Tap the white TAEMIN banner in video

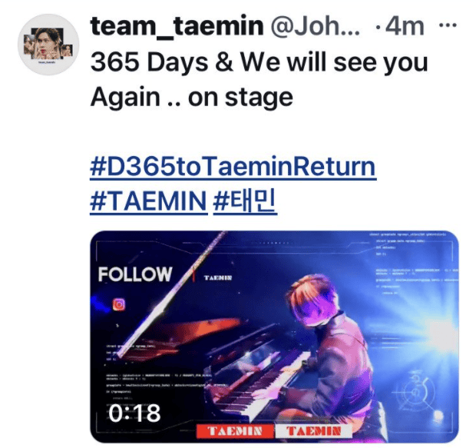point(313,431)
